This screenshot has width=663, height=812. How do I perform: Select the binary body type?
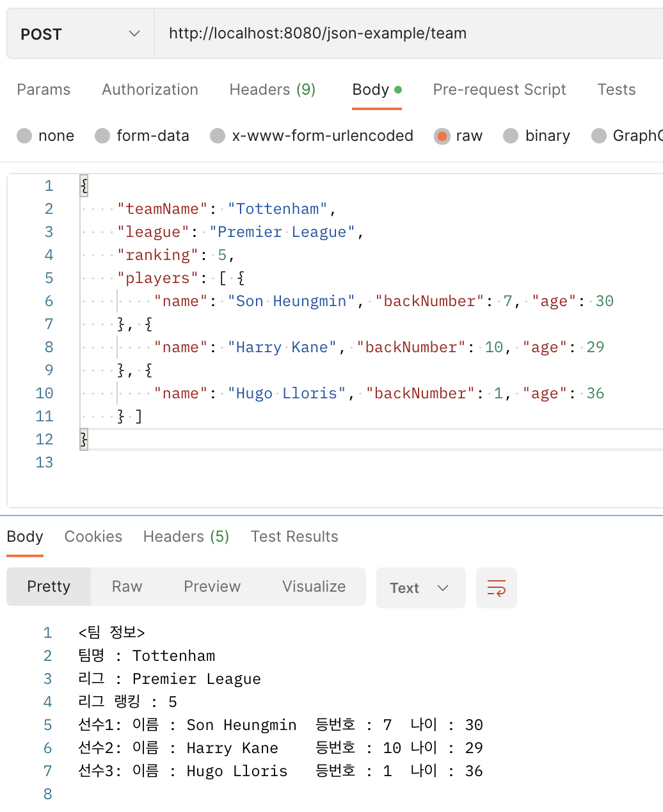(511, 136)
